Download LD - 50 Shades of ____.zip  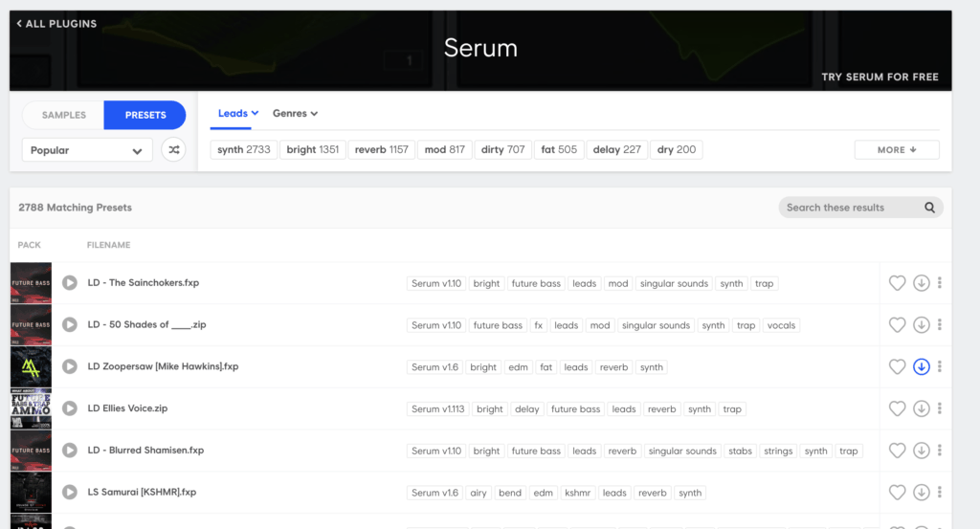point(922,325)
